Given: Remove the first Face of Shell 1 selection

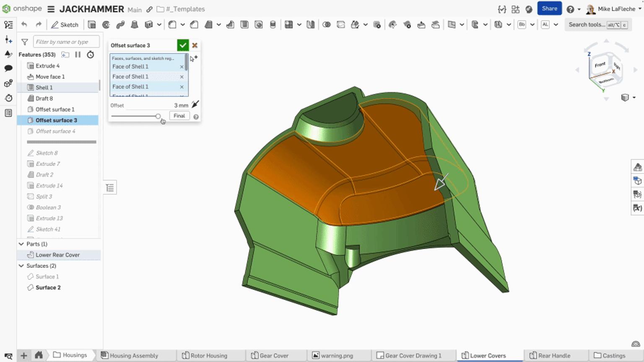Looking at the screenshot, I should (x=182, y=67).
